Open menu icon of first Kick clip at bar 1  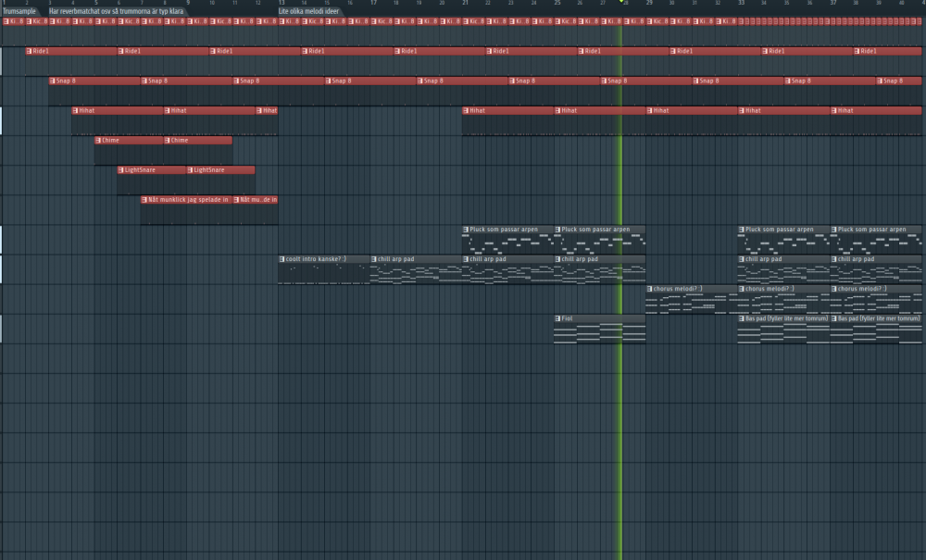pos(6,22)
